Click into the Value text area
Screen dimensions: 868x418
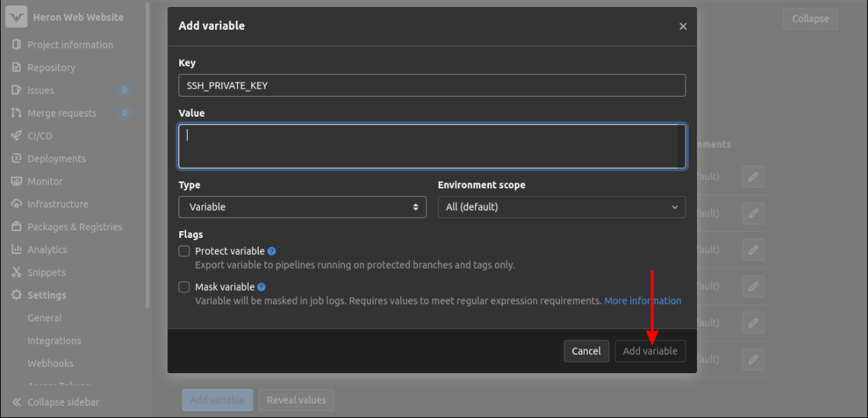(x=432, y=146)
